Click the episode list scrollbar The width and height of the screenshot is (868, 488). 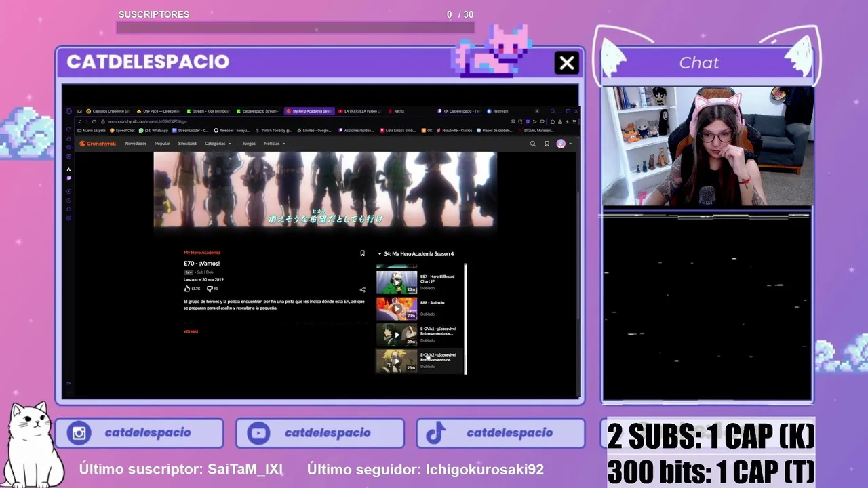point(466,319)
